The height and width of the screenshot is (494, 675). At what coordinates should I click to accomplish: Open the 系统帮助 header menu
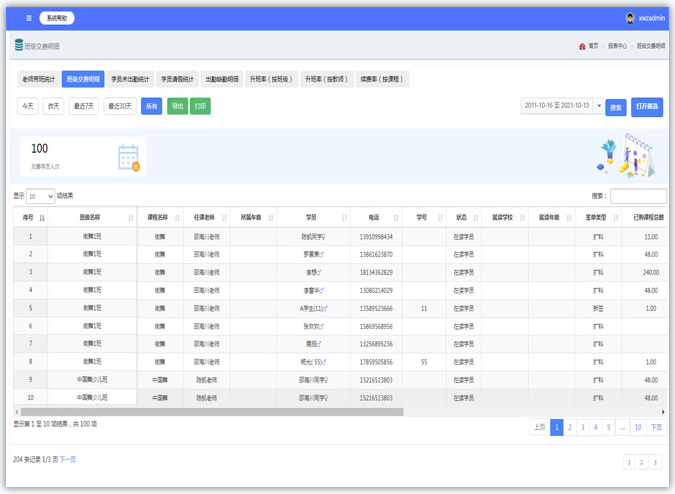(58, 18)
